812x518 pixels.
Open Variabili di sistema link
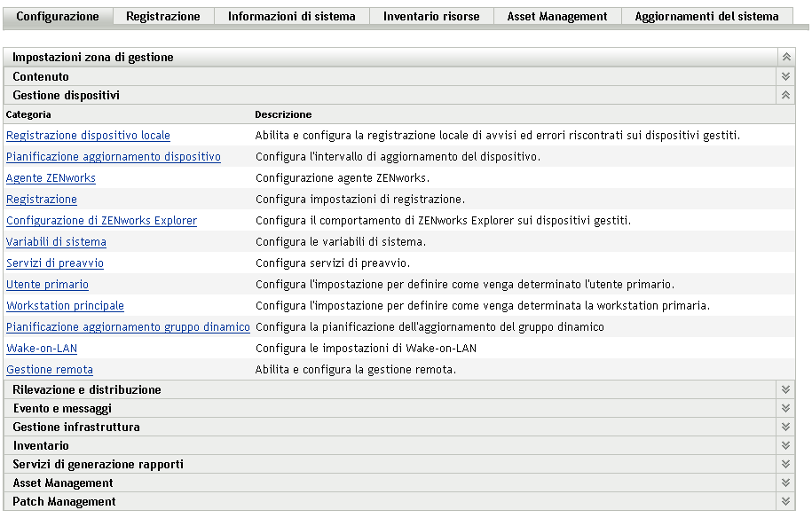click(56, 242)
